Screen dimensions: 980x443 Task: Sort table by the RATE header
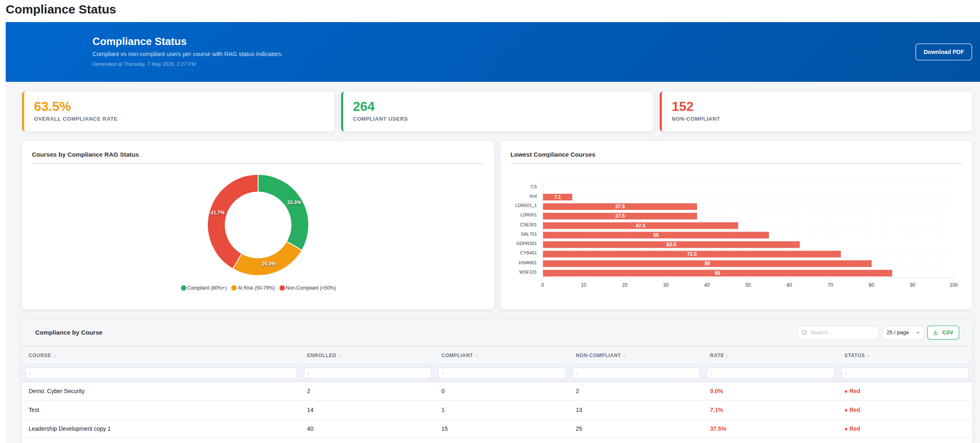pyautogui.click(x=717, y=355)
